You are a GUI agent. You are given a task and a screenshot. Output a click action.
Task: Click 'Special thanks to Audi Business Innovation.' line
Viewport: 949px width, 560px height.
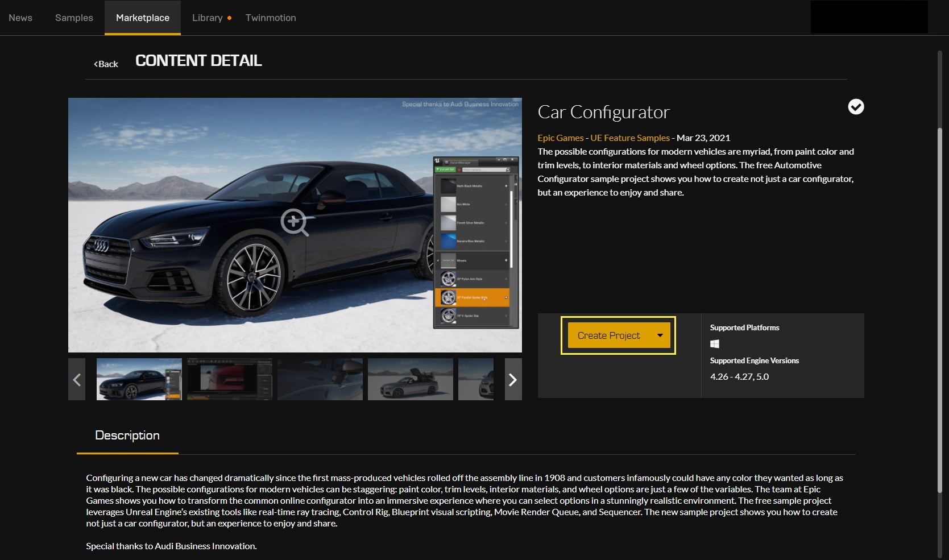coord(171,546)
